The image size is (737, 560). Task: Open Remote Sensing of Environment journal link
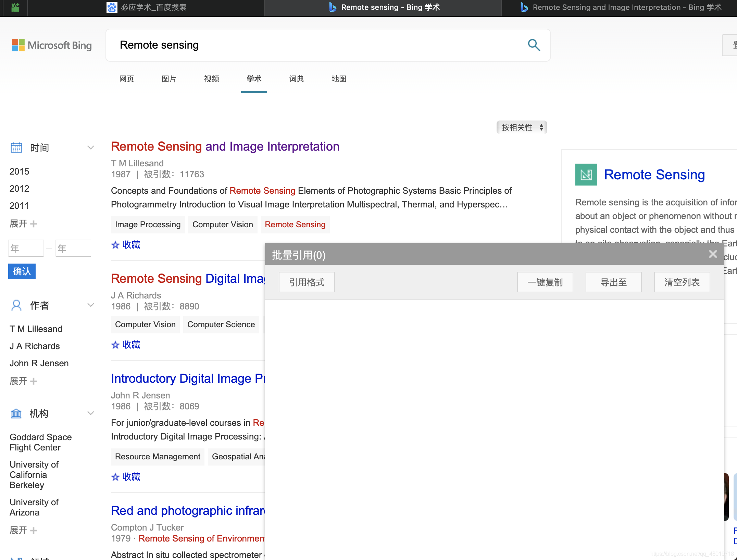(202, 538)
